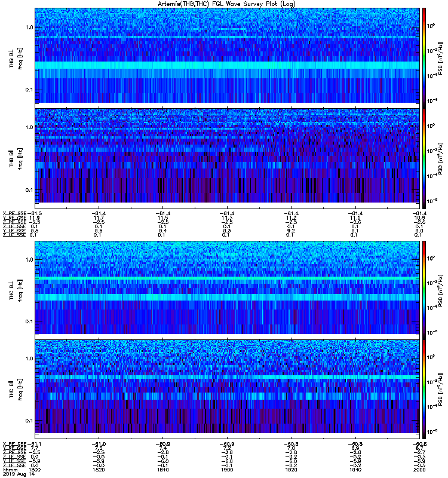Click the PSD [nT²/Hz] label of the top color bar
The width and height of the screenshot is (448, 478).
[x=441, y=59]
